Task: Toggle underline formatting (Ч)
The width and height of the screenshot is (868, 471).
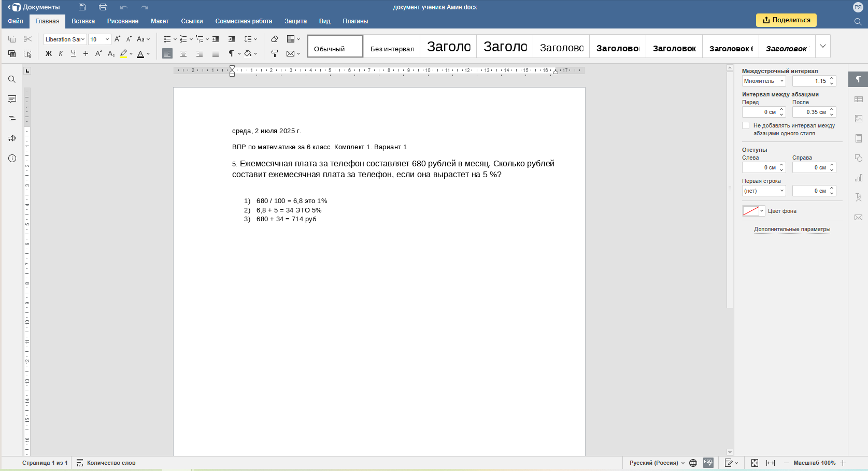Action: (x=73, y=53)
